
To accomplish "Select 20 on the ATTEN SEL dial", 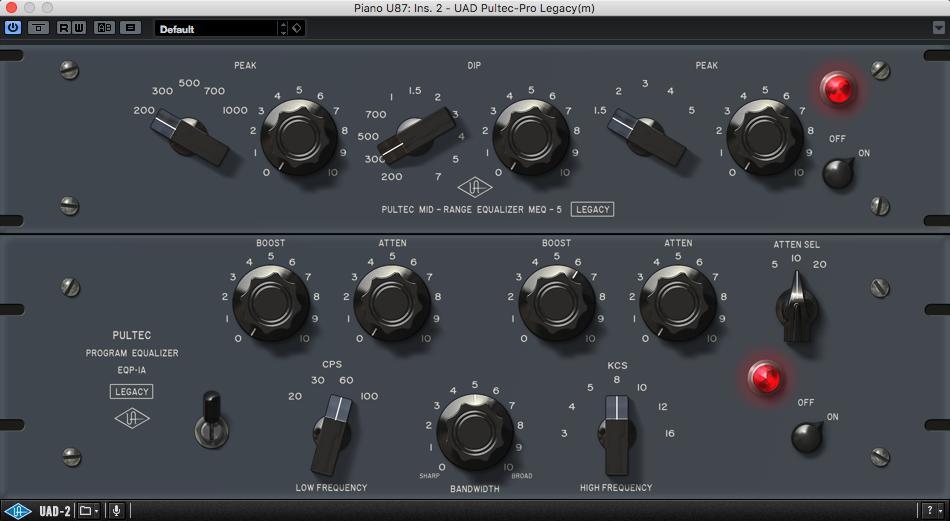I will click(x=819, y=264).
